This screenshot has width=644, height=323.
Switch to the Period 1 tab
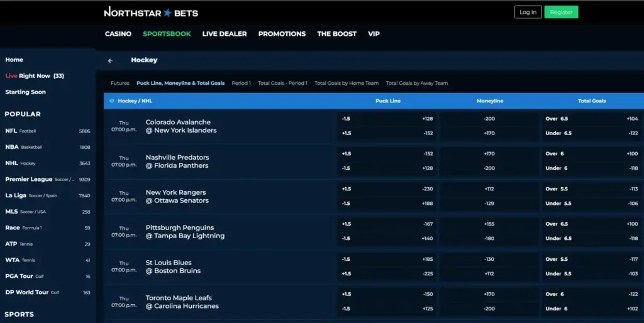coord(241,83)
